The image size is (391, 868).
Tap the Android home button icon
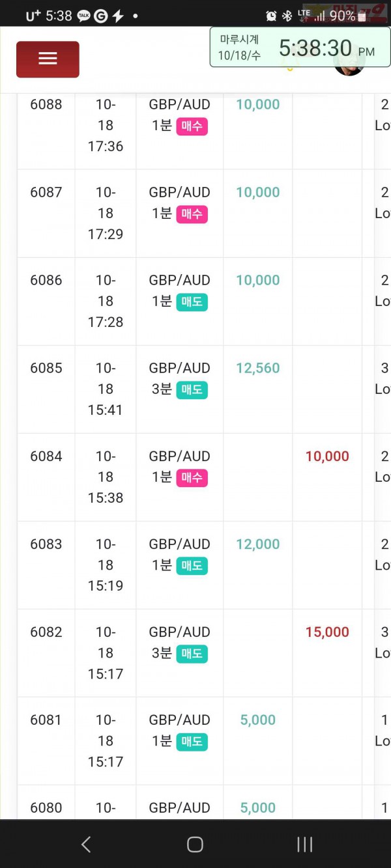[x=195, y=845]
